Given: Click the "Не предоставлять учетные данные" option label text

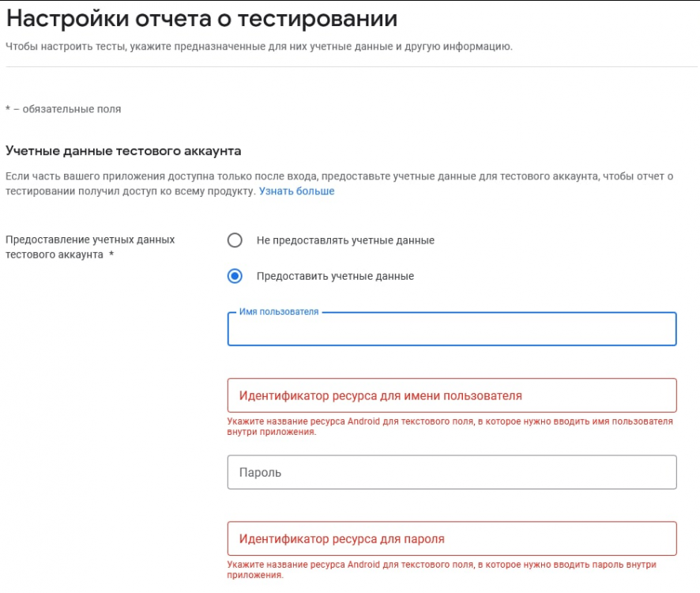Looking at the screenshot, I should point(345,240).
